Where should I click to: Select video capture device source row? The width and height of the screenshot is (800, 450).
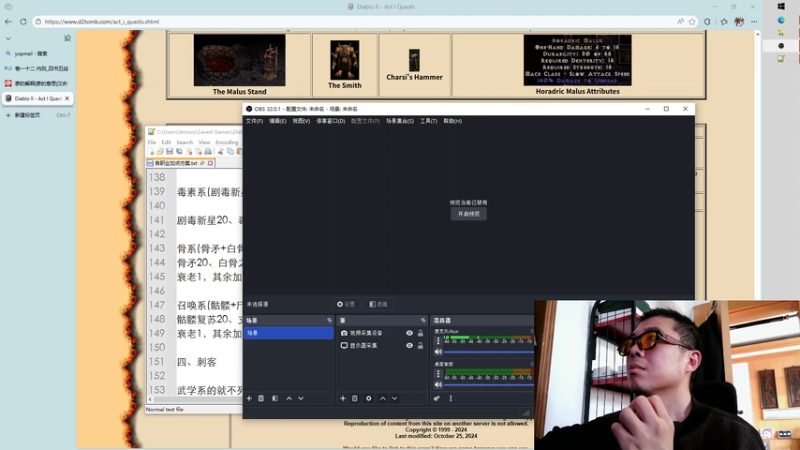(381, 333)
